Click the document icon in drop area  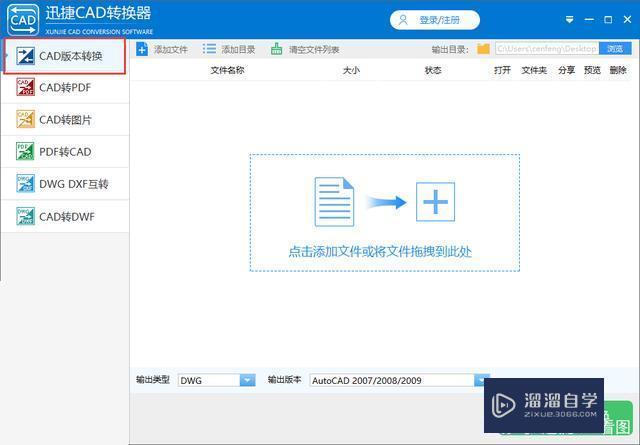(x=334, y=202)
